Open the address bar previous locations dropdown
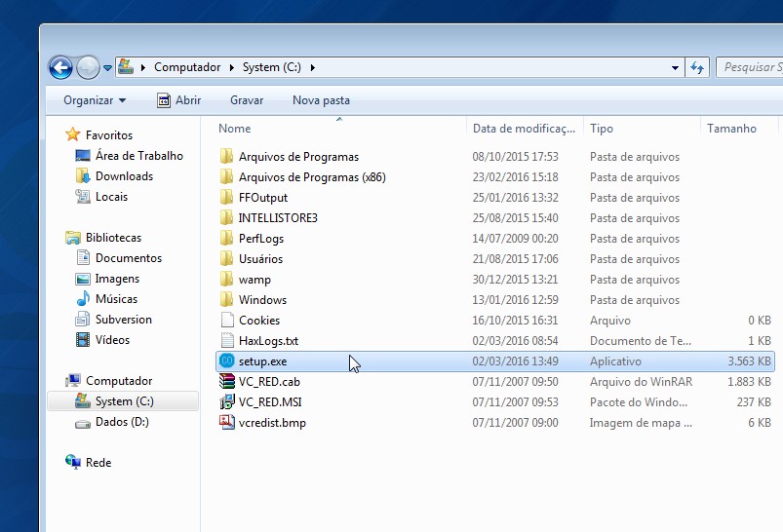 coord(675,67)
